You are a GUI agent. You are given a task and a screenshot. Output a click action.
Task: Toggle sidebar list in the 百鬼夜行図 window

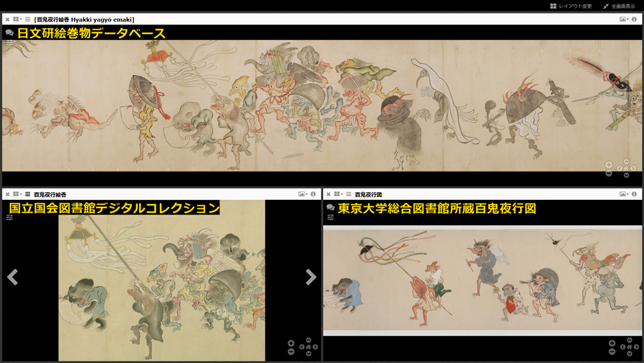click(348, 194)
